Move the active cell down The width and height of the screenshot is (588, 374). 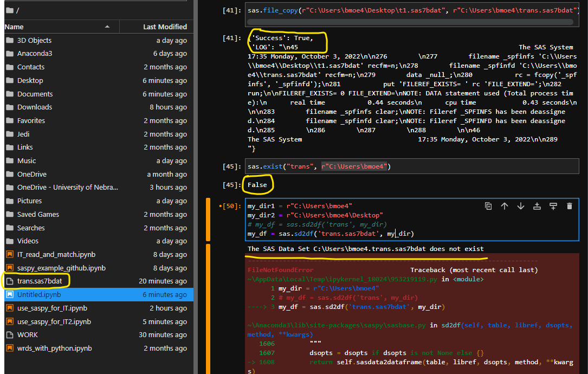tap(520, 206)
